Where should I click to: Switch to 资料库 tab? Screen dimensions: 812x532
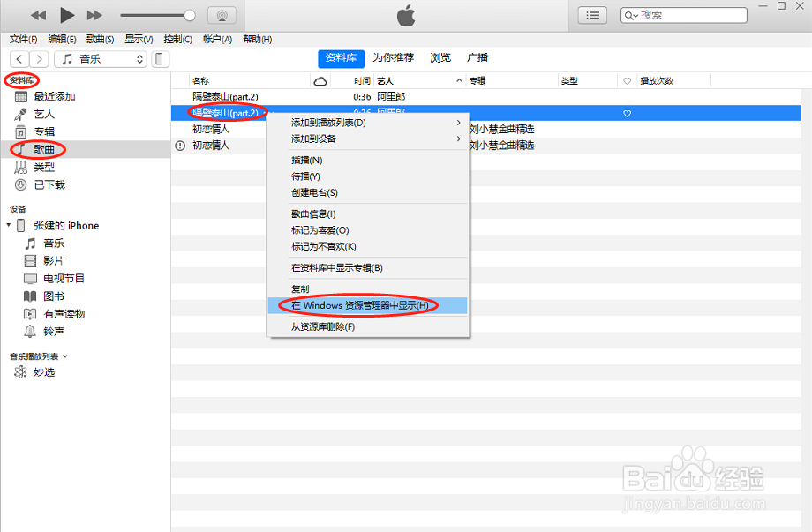coord(341,58)
